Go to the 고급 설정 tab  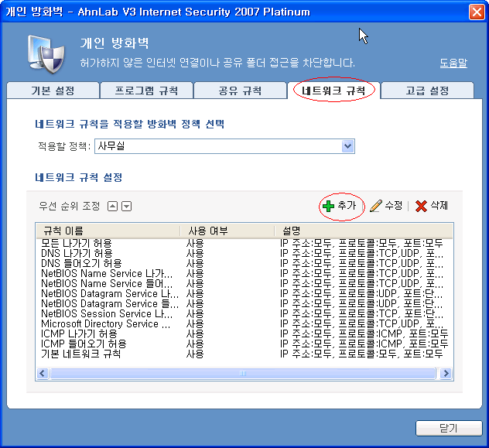pyautogui.click(x=427, y=91)
